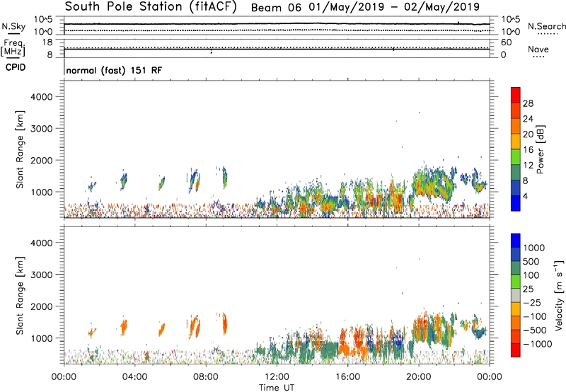Click the 'Power [dB]' colorbar title
Image resolution: width=566 pixels, height=392 pixels.
[540, 149]
